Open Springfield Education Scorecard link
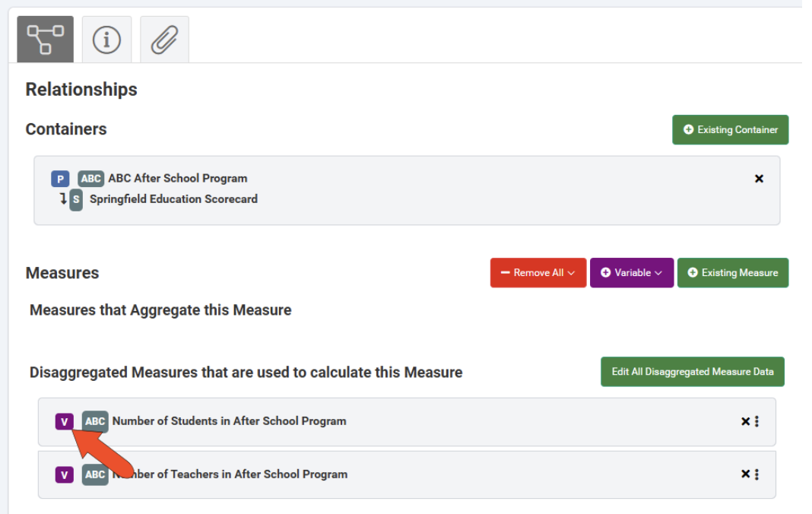The width and height of the screenshot is (812, 514). coord(173,199)
